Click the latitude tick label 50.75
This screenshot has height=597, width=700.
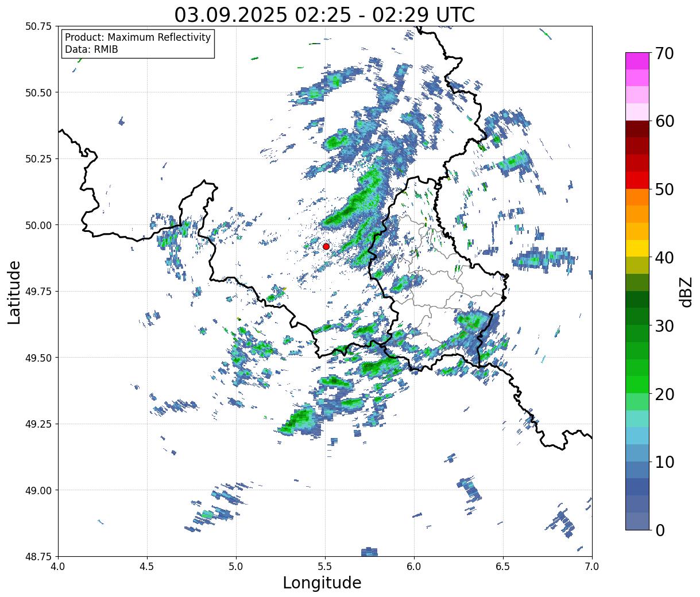(38, 26)
